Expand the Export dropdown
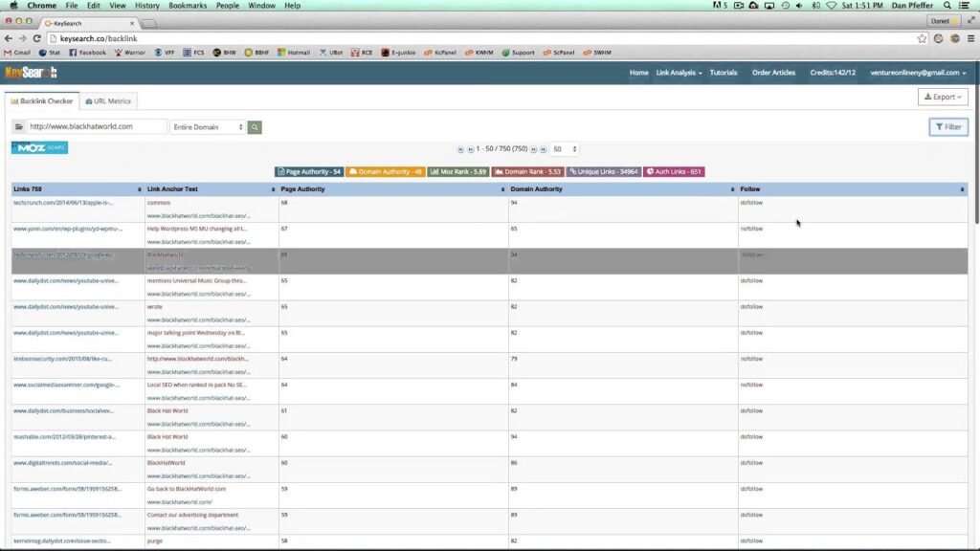Viewport: 980px width, 551px height. coord(943,97)
